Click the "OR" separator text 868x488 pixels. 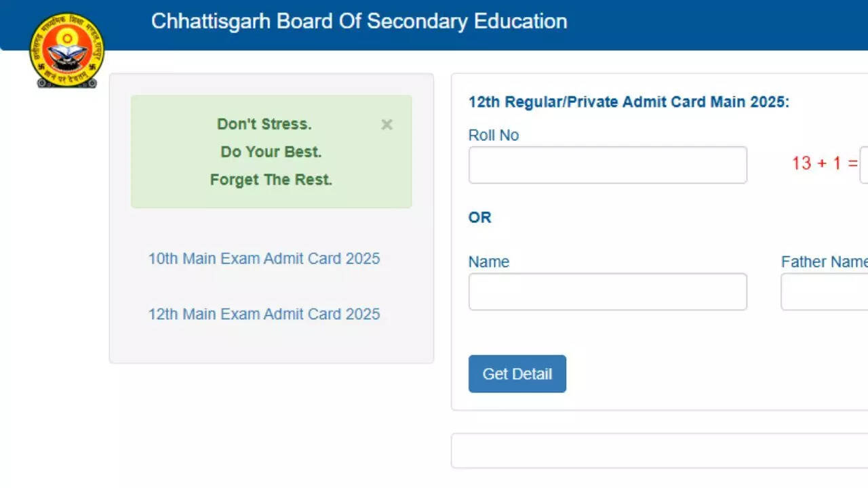[480, 218]
